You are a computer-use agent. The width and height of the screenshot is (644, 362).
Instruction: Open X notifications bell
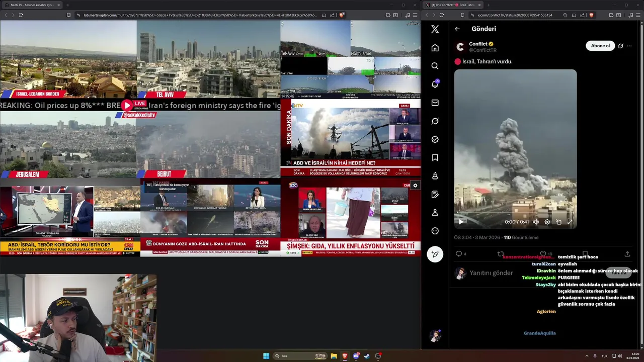435,84
